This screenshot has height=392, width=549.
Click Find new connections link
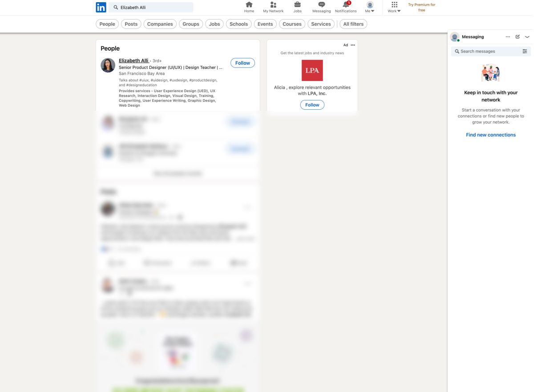(x=491, y=135)
